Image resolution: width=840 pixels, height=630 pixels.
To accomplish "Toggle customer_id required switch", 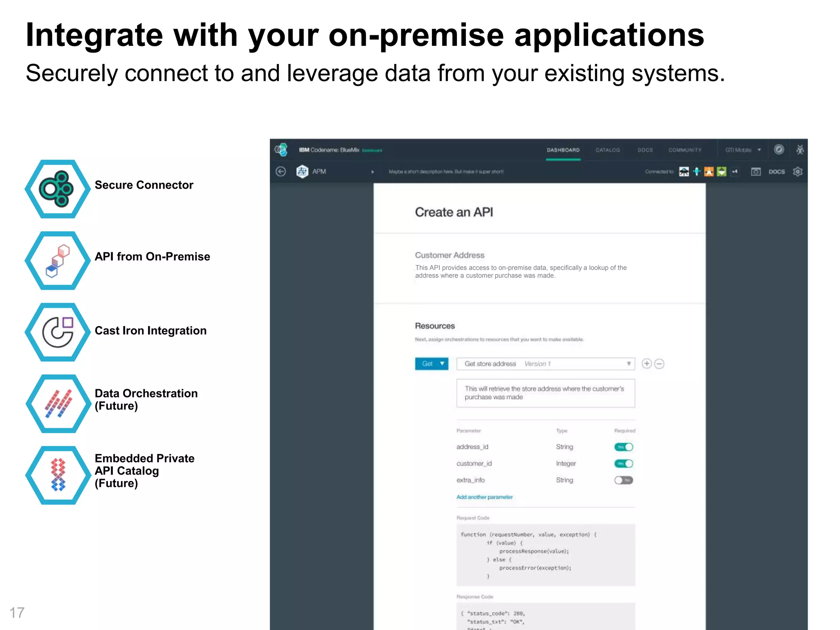I will (x=623, y=463).
